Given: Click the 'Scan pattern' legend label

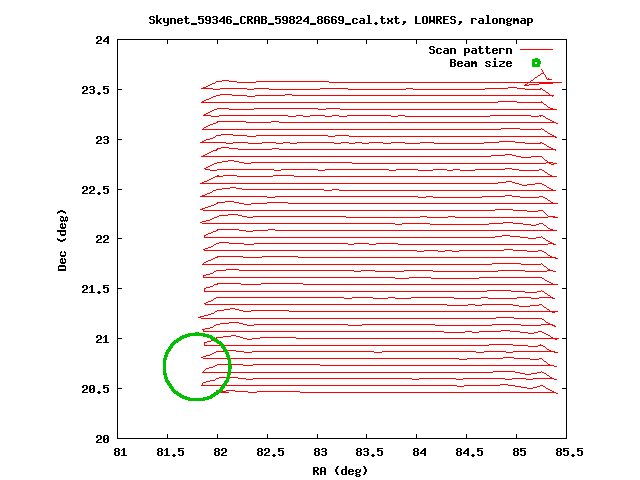Looking at the screenshot, I should click(470, 50).
